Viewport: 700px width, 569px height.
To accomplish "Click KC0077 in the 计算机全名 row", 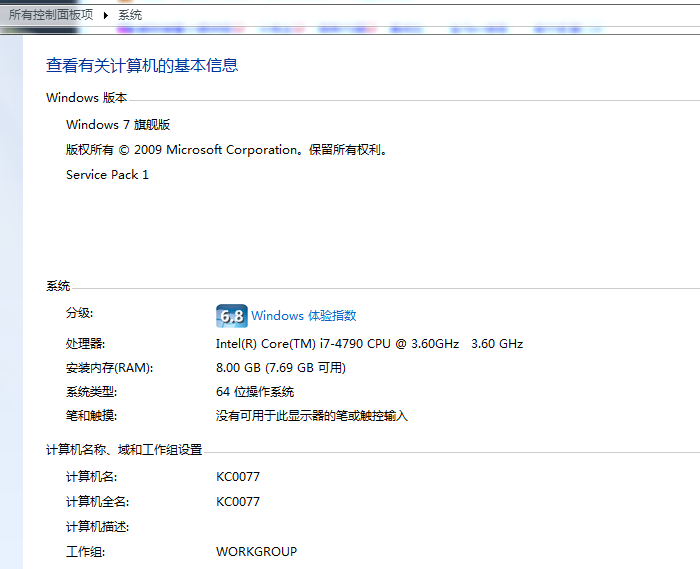I will tap(238, 502).
